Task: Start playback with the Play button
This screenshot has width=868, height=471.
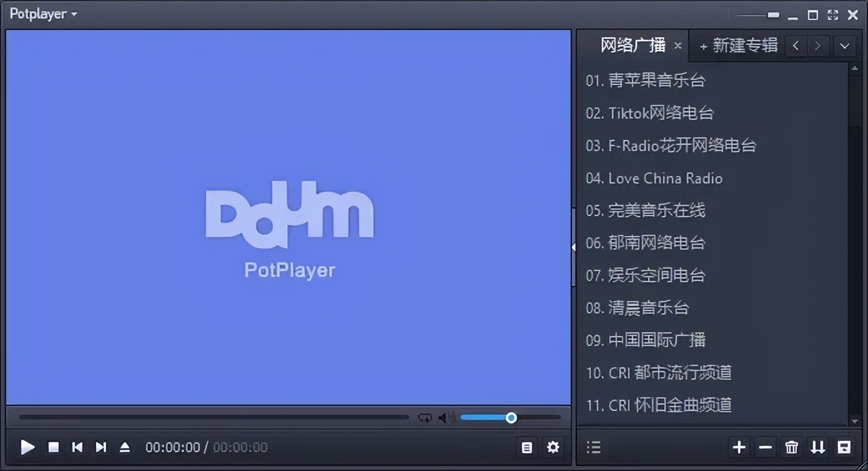Action: [x=27, y=447]
